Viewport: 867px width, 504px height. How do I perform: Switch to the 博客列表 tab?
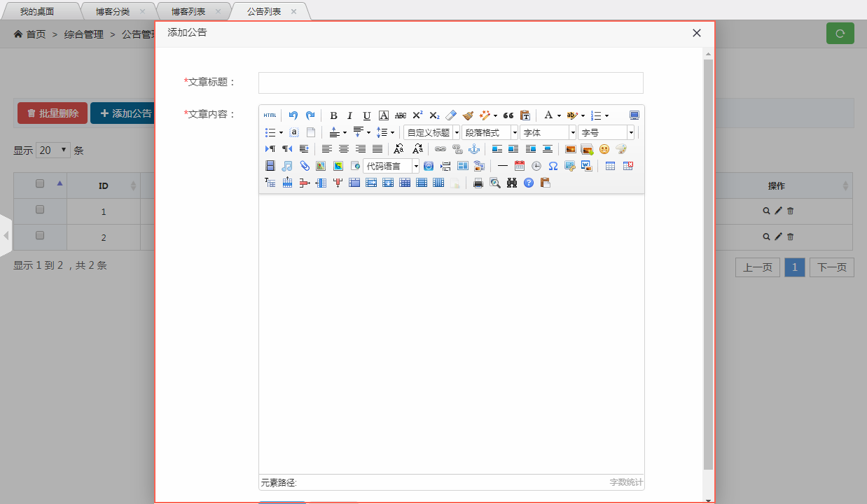pyautogui.click(x=188, y=11)
